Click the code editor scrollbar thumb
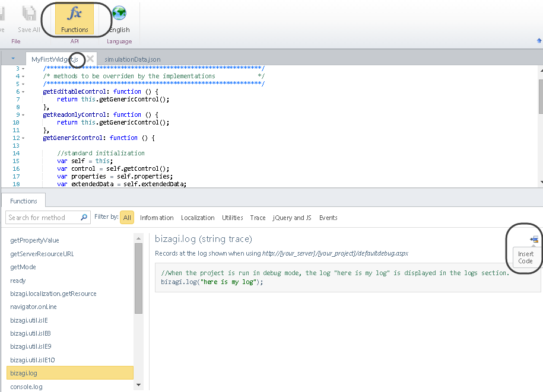The image size is (543, 392). pos(541,97)
